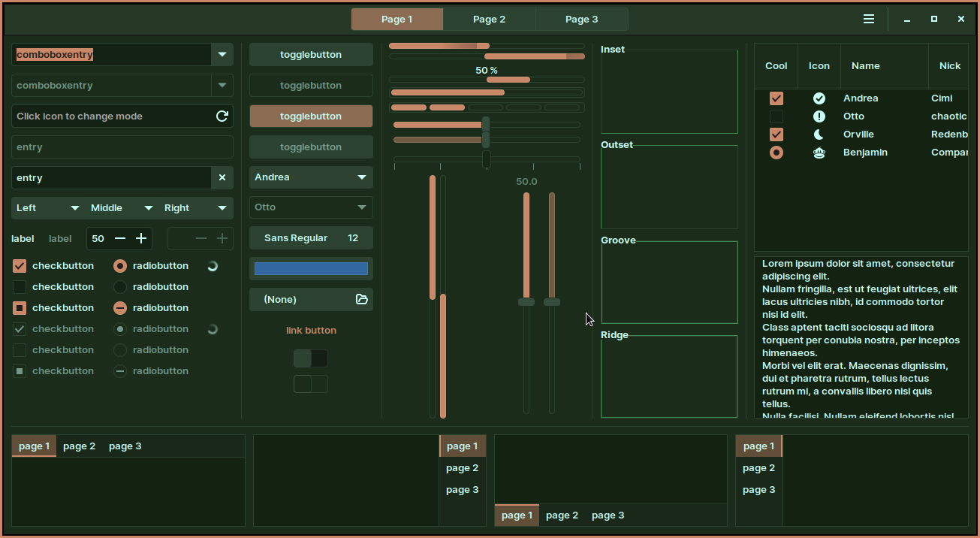
Task: Toggle Cool checkbox for Andrea
Action: (776, 98)
